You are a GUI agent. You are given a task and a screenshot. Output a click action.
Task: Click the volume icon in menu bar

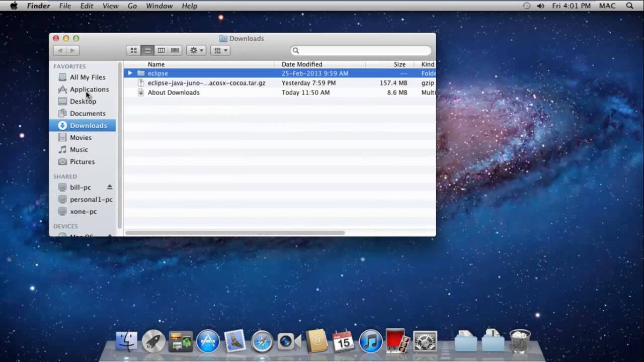click(x=540, y=6)
